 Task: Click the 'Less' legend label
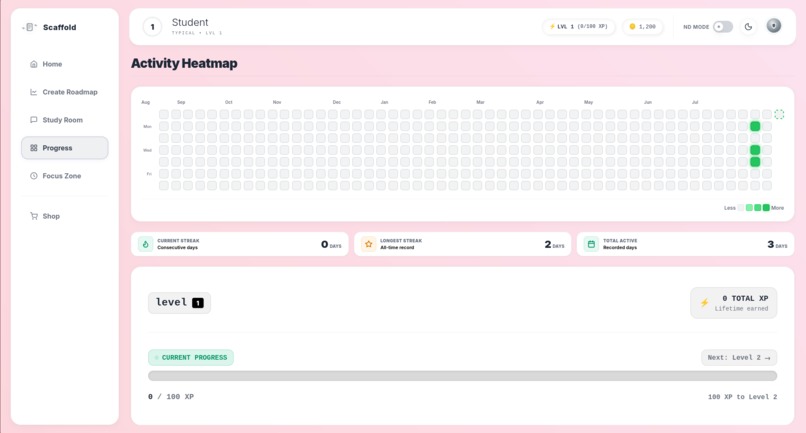tap(729, 208)
